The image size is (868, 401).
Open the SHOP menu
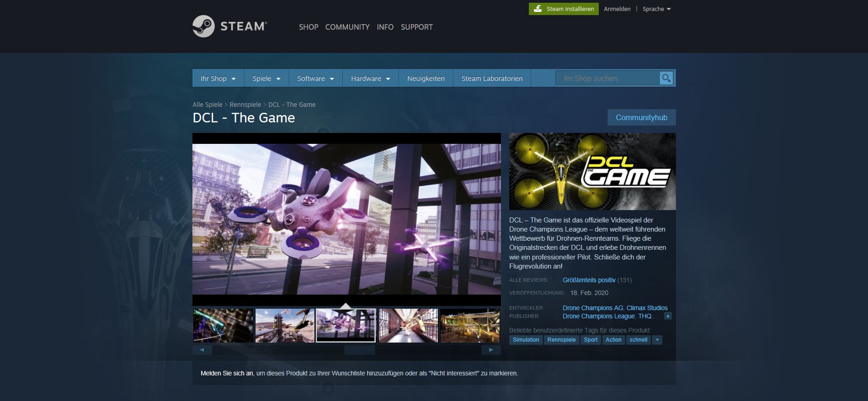pos(309,27)
